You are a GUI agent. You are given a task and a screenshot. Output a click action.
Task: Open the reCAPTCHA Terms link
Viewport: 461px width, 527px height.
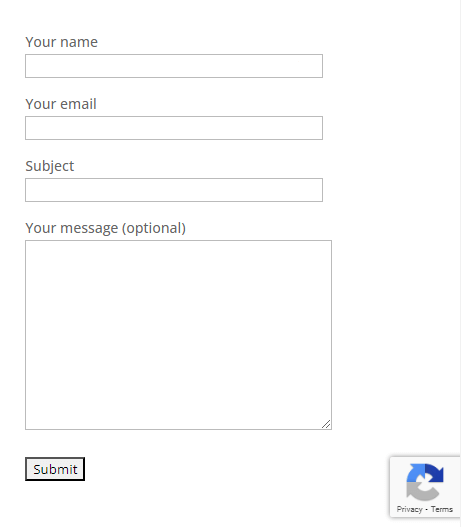tap(442, 509)
